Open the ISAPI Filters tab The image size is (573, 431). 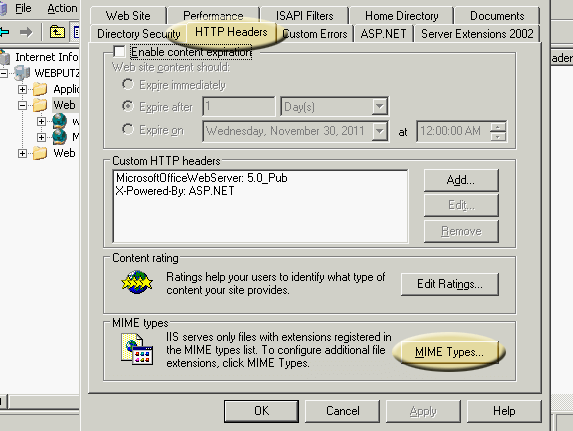point(304,16)
